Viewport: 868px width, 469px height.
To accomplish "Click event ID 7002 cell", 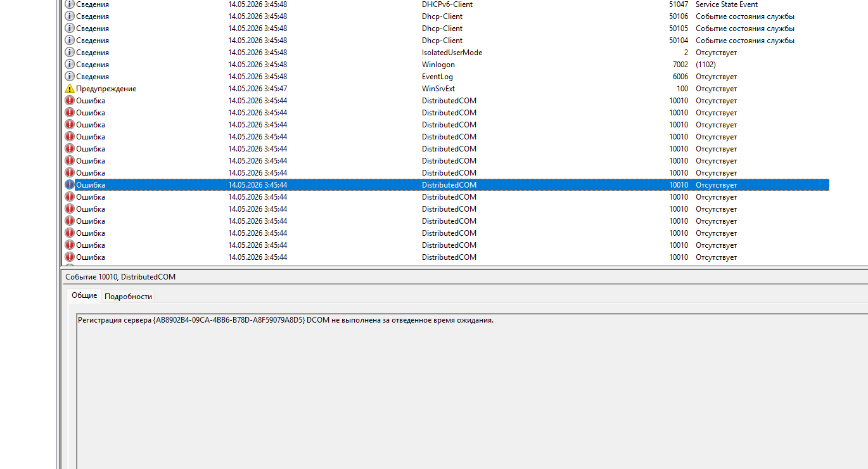I will click(x=680, y=65).
